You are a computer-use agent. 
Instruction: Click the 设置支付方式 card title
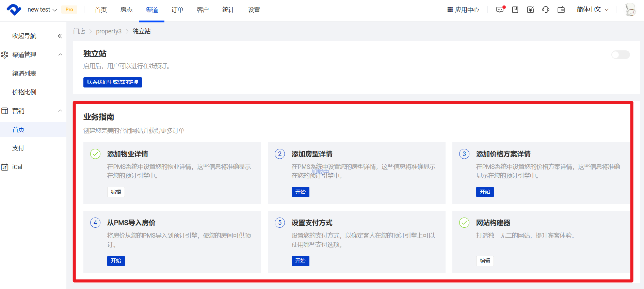(312, 223)
